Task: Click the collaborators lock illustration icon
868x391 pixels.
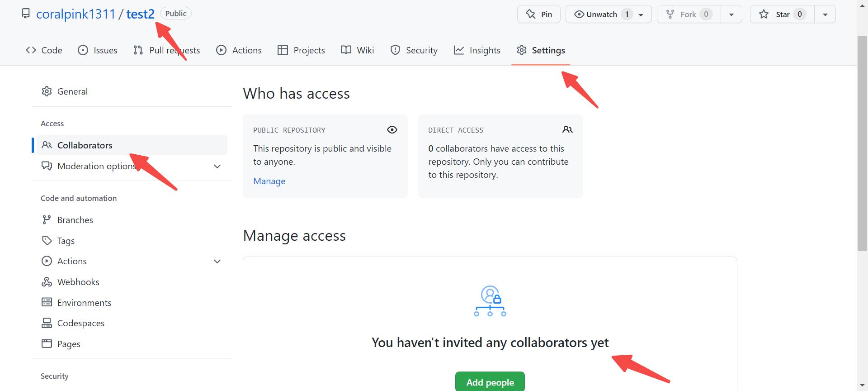Action: click(490, 301)
